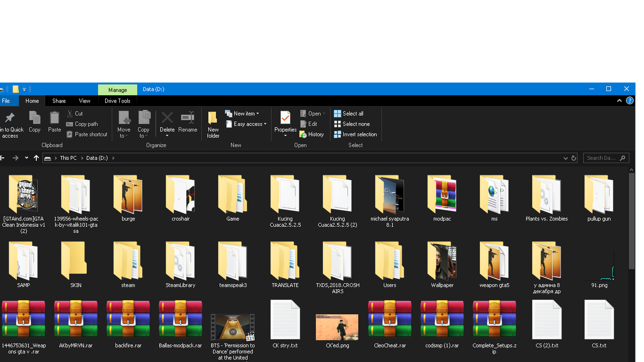Click the Delete red X icon
The width and height of the screenshot is (644, 362).
coord(167,118)
